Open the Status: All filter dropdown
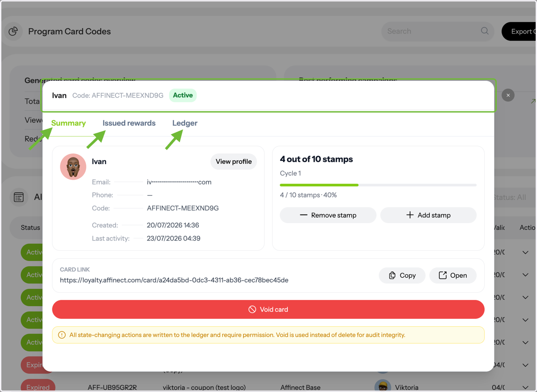This screenshot has height=392, width=537. pyautogui.click(x=509, y=197)
